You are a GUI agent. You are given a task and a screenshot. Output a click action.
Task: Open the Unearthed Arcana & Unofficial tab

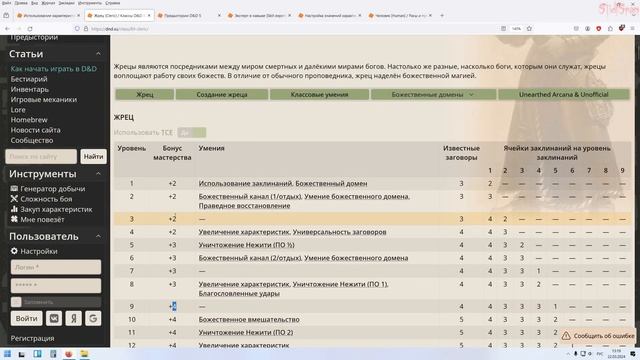(x=564, y=94)
